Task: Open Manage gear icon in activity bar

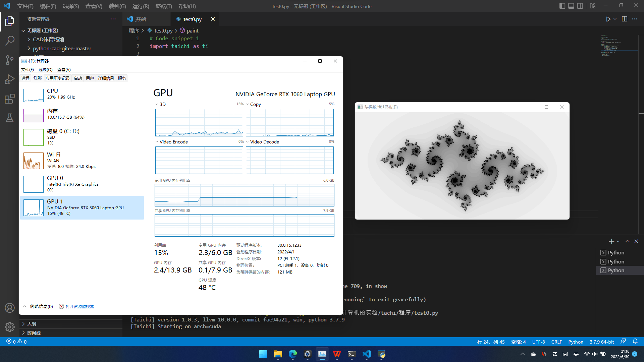Action: (10, 327)
